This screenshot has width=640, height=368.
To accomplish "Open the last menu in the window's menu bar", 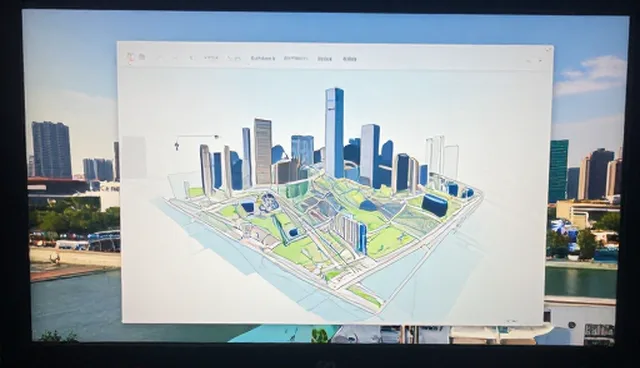I will click(x=349, y=59).
